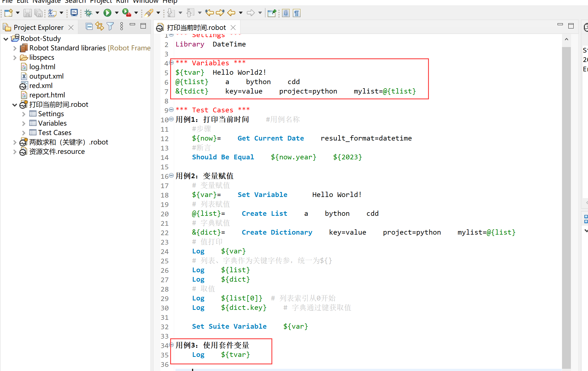Select the 打印当前时间.robot editor tab
The image size is (588, 371).
[196, 27]
